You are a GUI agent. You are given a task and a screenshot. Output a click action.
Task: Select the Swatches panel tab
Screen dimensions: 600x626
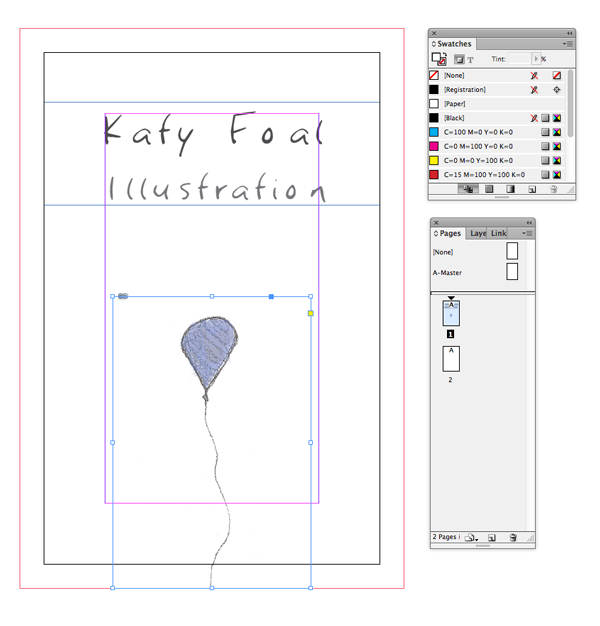tap(454, 44)
